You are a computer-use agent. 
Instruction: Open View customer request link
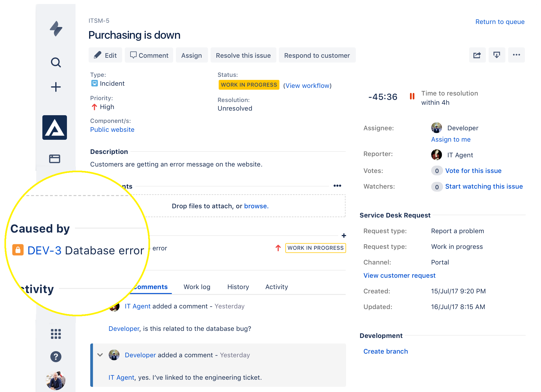399,276
